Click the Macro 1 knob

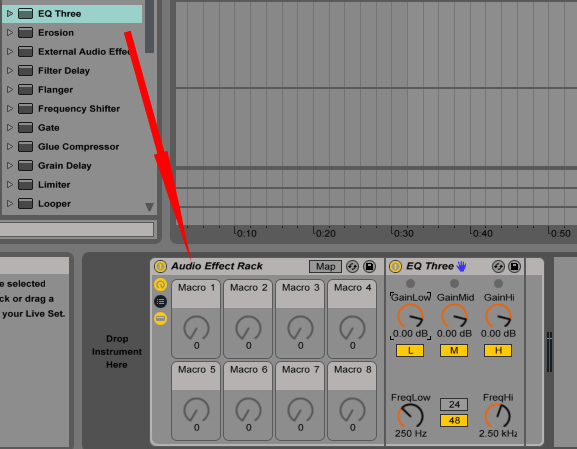(x=197, y=328)
